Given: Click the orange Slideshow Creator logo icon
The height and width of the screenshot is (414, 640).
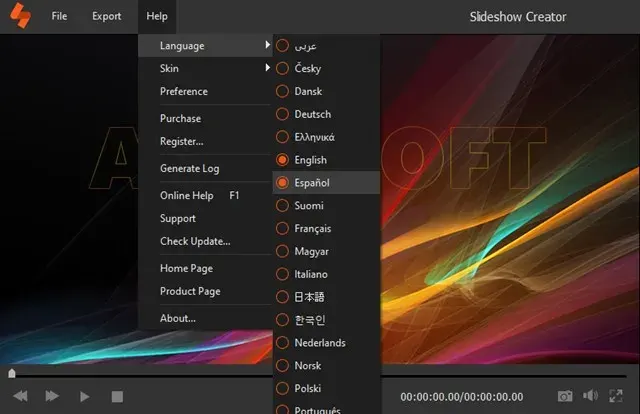Looking at the screenshot, I should pyautogui.click(x=20, y=16).
